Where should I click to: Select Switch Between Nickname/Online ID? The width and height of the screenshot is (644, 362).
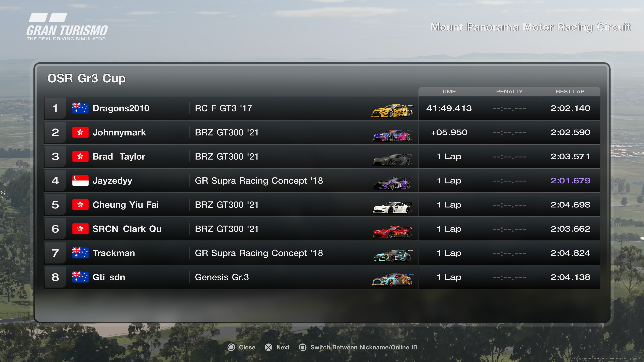(x=364, y=347)
